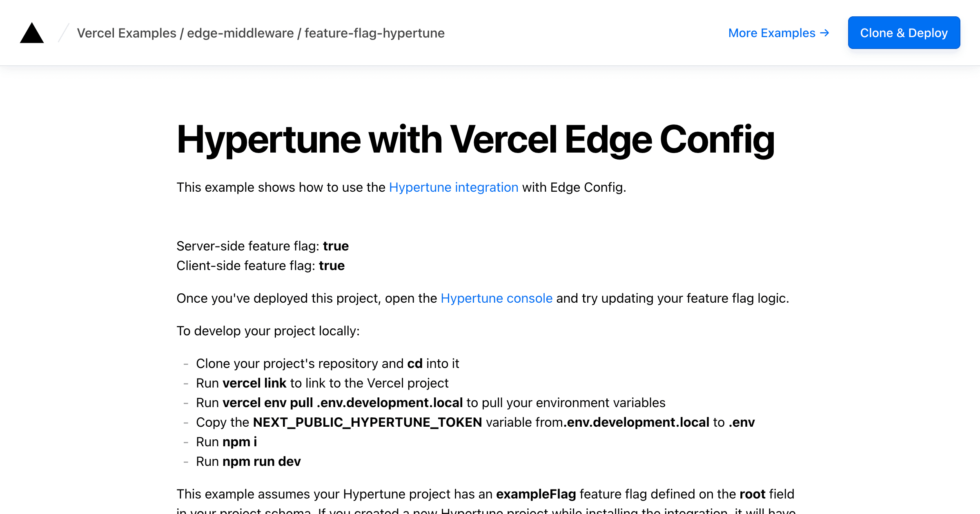Click the client-side feature flag true value
The image size is (980, 514).
pyautogui.click(x=332, y=266)
